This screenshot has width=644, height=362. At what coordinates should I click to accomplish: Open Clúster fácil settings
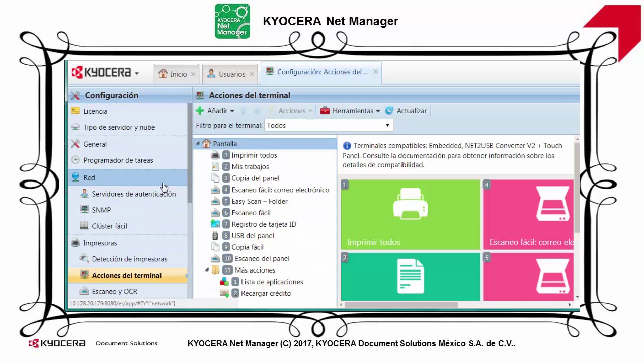(x=128, y=226)
